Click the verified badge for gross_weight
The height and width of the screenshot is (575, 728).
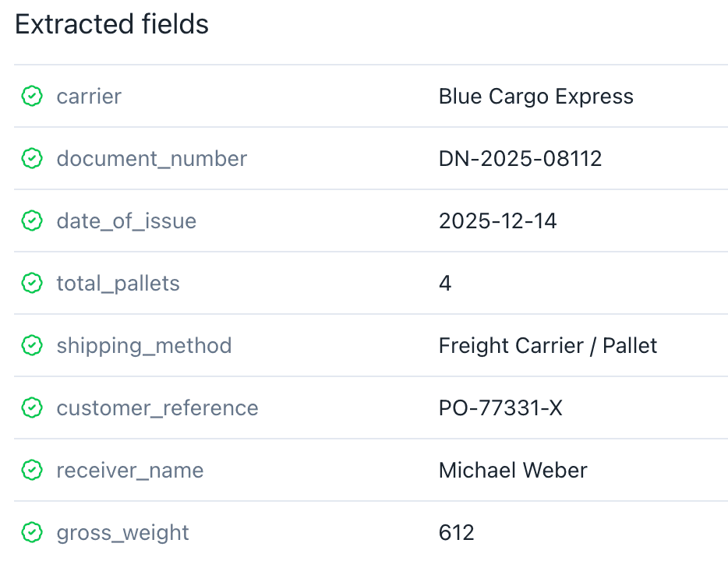coord(32,532)
